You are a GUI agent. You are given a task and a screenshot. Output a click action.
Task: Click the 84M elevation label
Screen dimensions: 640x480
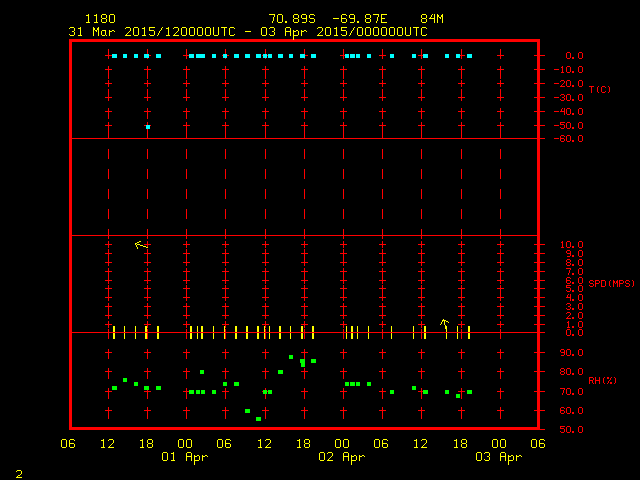coord(432,19)
